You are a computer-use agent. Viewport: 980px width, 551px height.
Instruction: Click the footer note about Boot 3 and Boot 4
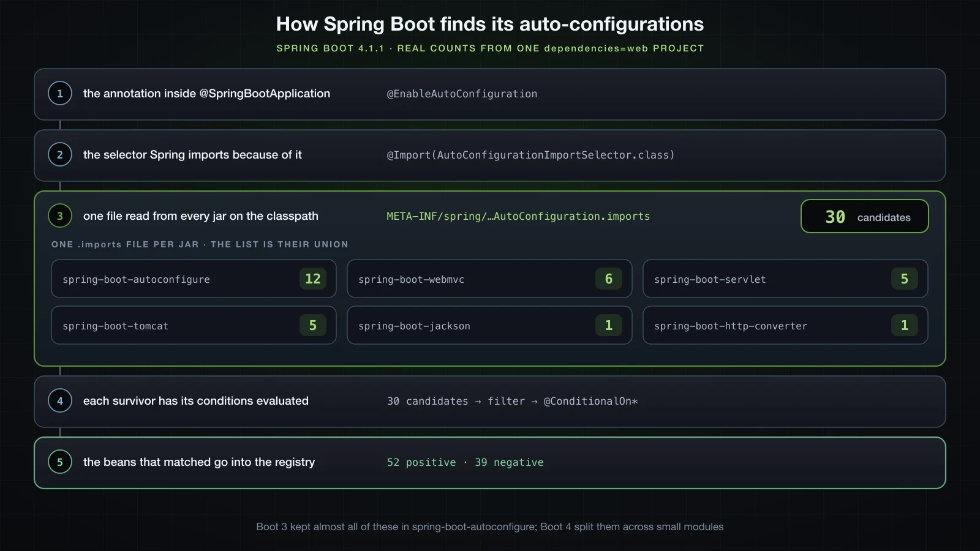click(490, 527)
